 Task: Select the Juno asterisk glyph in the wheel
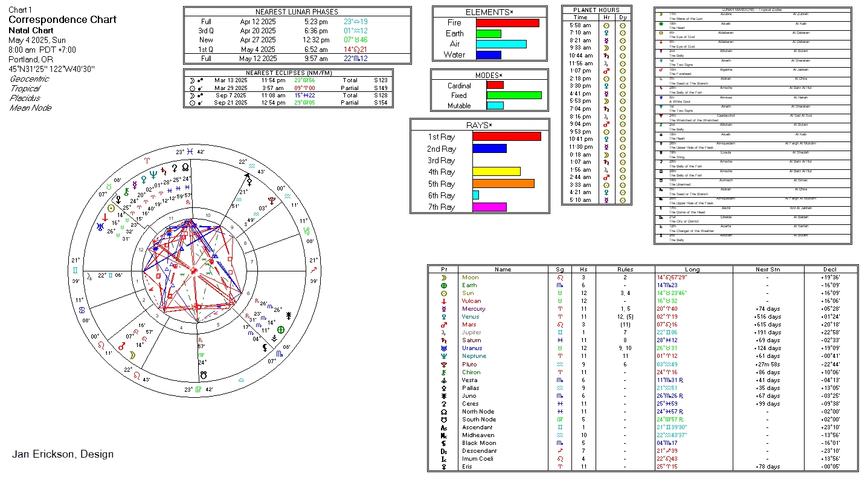click(x=289, y=315)
